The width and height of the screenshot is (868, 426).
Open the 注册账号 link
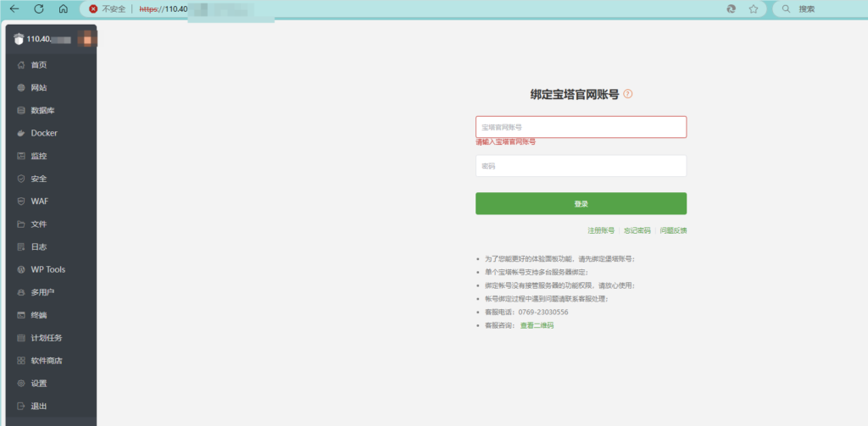click(x=601, y=230)
